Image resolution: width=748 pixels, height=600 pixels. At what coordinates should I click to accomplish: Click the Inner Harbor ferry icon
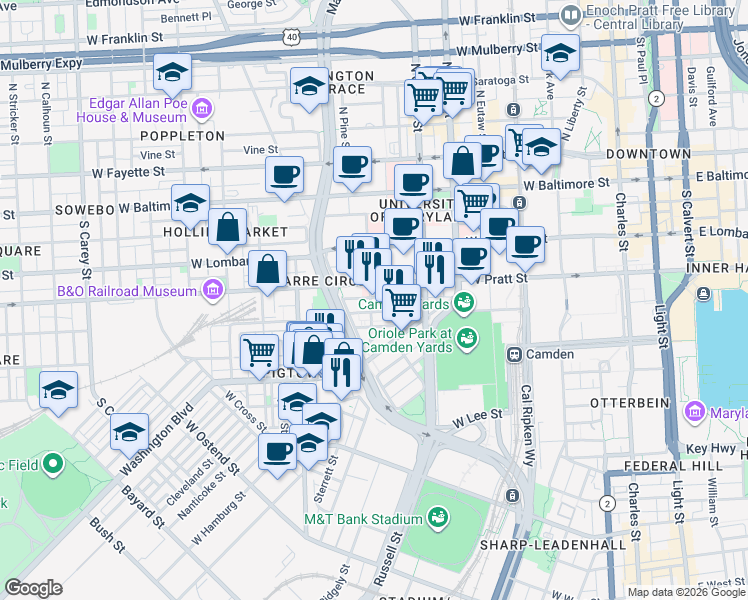coord(704,294)
